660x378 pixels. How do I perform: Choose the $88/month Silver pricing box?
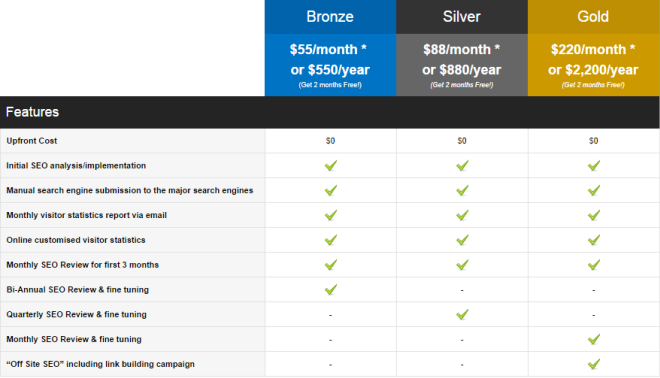pyautogui.click(x=462, y=65)
